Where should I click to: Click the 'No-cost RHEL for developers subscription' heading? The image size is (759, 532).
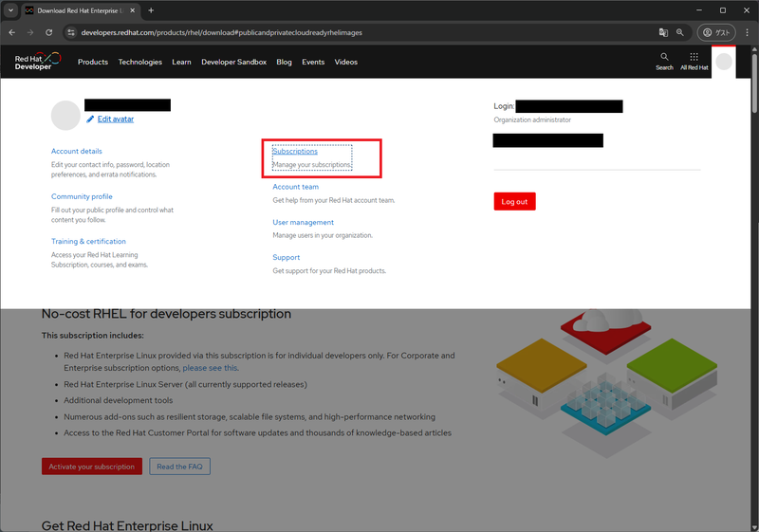click(x=167, y=314)
